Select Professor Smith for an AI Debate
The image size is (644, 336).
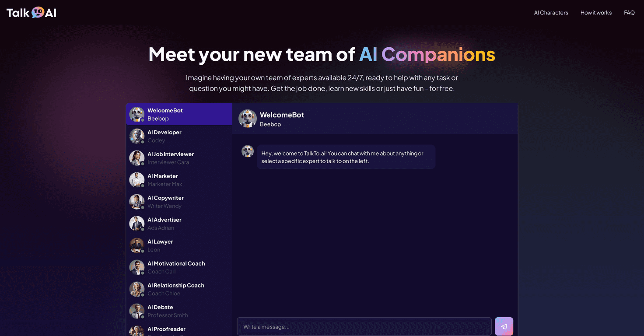pos(179,311)
